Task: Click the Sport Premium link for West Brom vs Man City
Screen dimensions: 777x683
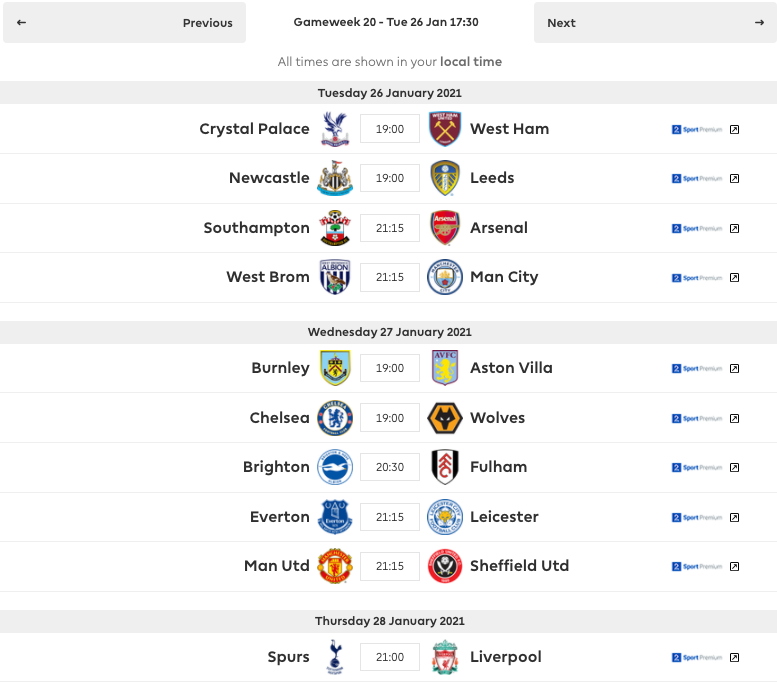Action: (697, 278)
